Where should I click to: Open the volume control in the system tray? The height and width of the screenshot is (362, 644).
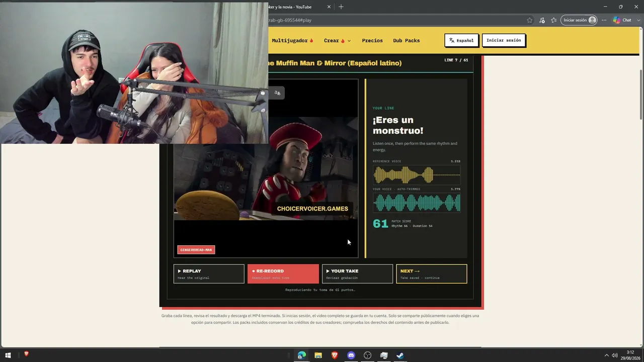(615, 355)
